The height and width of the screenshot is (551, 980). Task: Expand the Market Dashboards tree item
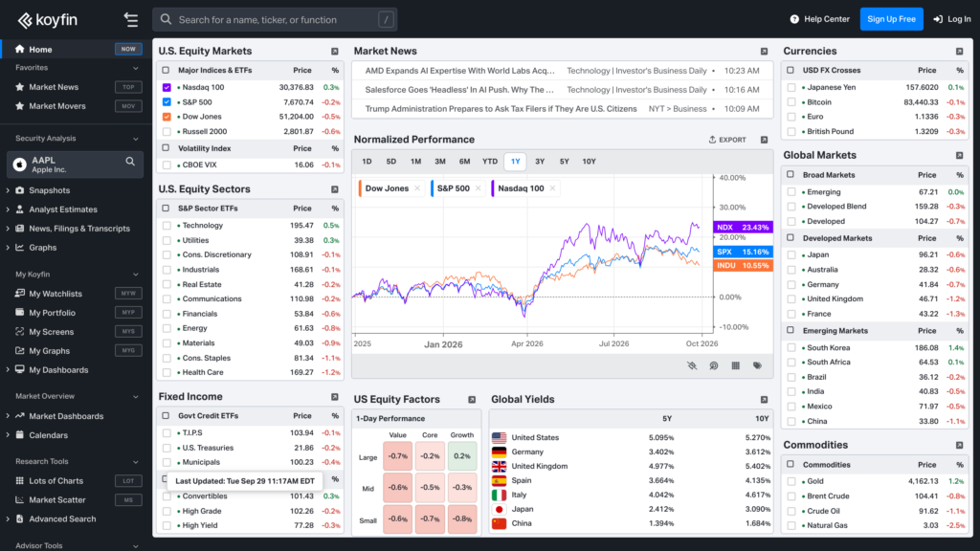pyautogui.click(x=8, y=416)
